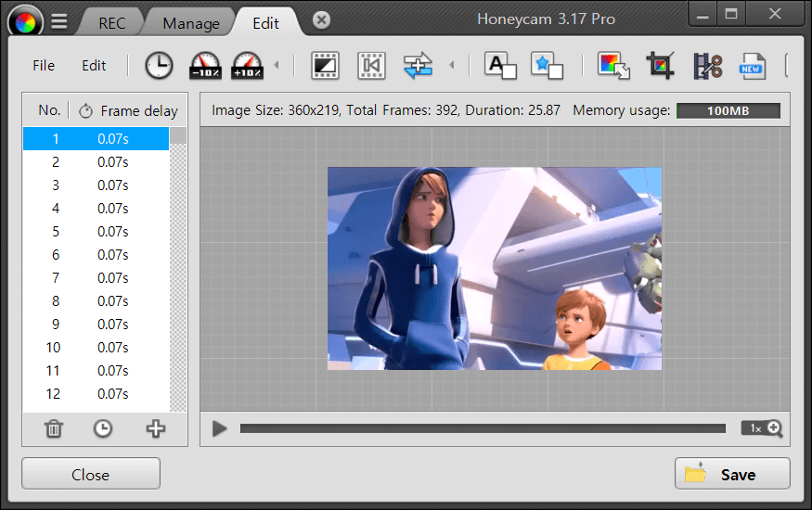The width and height of the screenshot is (812, 510).
Task: Click the reverse frames filmstrip icon
Action: [x=371, y=65]
